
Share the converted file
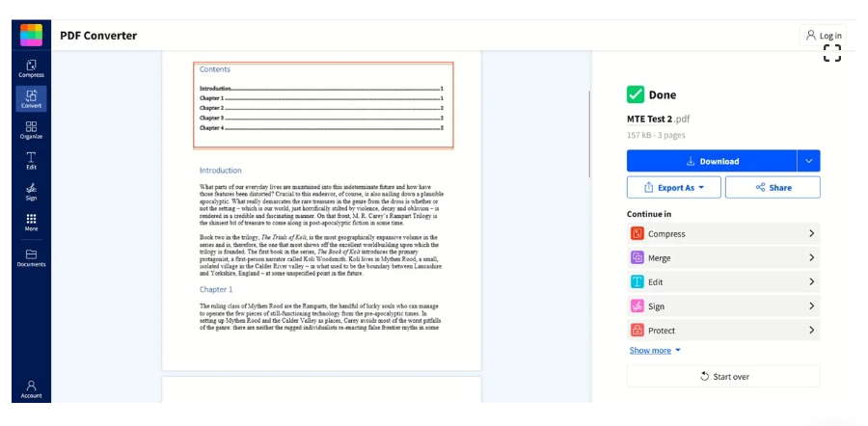(773, 188)
